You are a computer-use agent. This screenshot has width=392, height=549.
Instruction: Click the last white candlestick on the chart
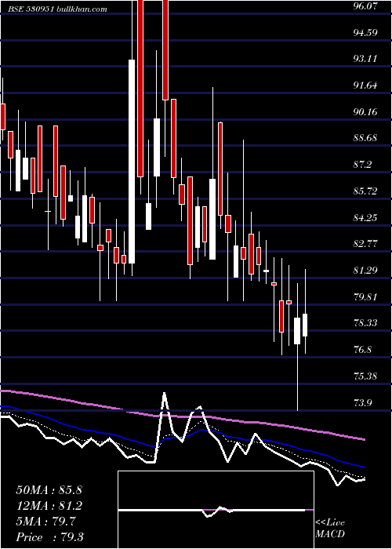(x=305, y=325)
